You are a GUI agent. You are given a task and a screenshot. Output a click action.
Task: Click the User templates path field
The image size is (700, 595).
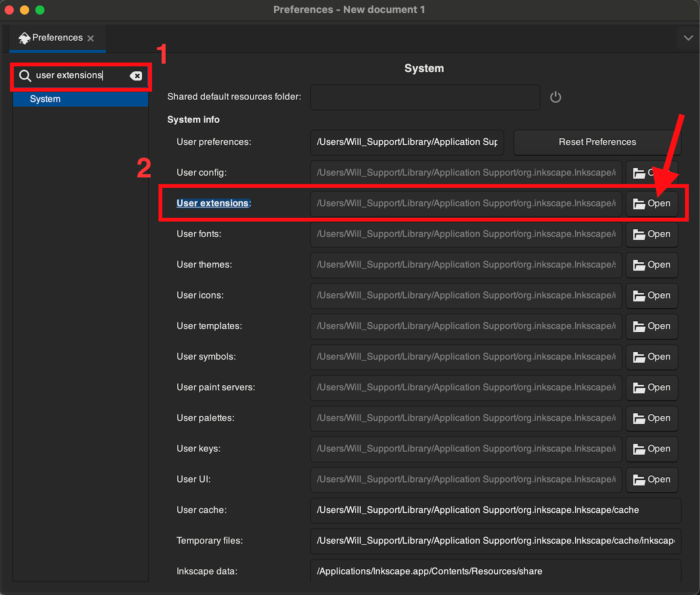[466, 326]
